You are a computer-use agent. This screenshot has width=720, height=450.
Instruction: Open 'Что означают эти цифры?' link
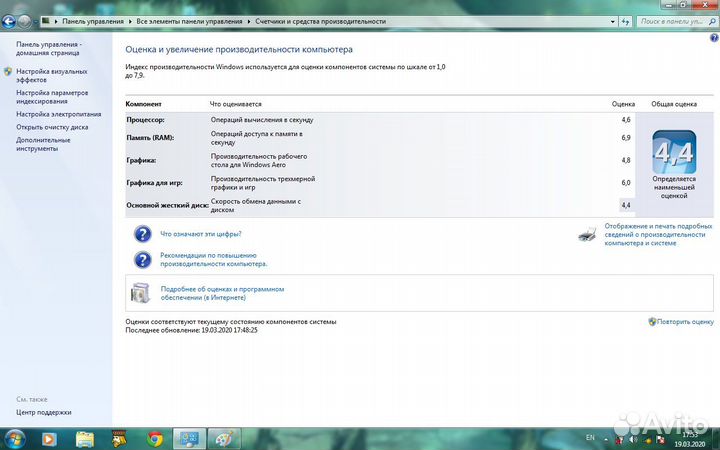pyautogui.click(x=200, y=234)
